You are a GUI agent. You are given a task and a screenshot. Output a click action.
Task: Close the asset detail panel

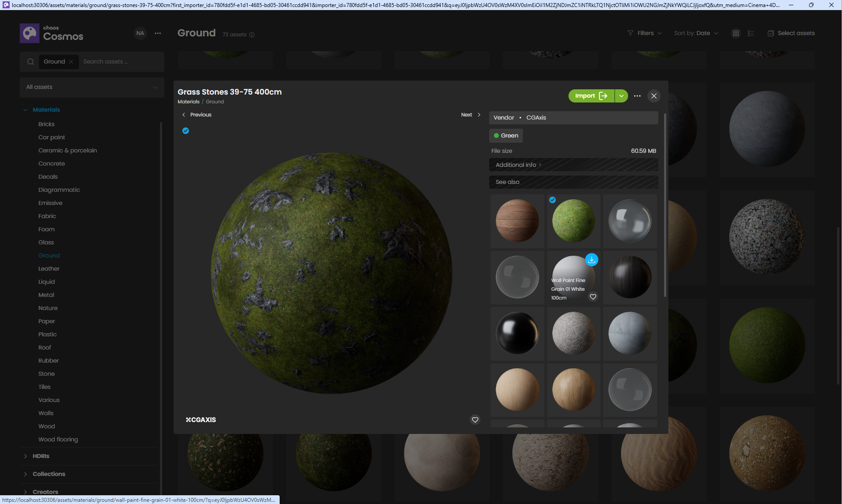(654, 96)
